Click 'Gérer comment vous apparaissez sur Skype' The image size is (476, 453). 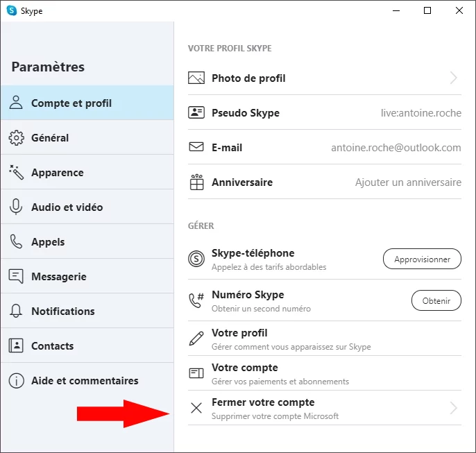(291, 347)
